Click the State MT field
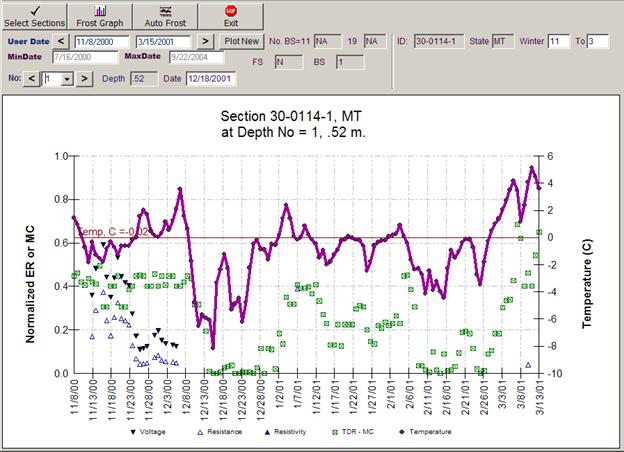The height and width of the screenshot is (452, 624). pyautogui.click(x=503, y=41)
